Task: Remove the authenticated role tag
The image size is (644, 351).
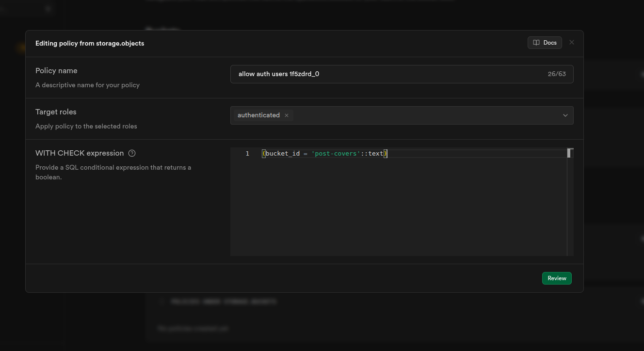Action: tap(287, 115)
